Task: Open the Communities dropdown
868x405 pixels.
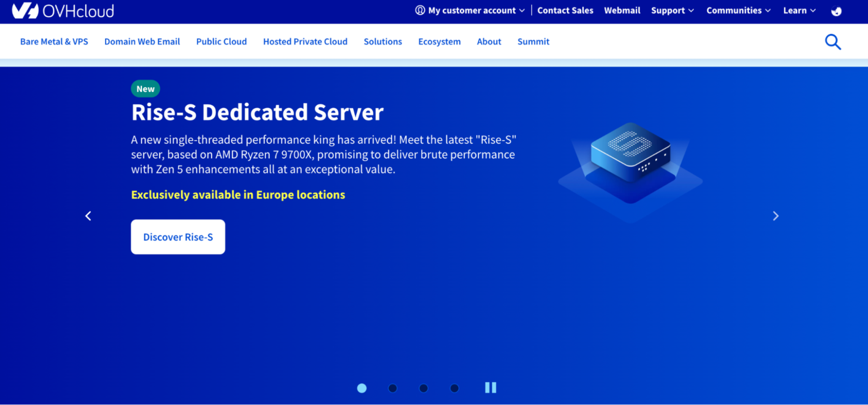Action: [x=738, y=10]
